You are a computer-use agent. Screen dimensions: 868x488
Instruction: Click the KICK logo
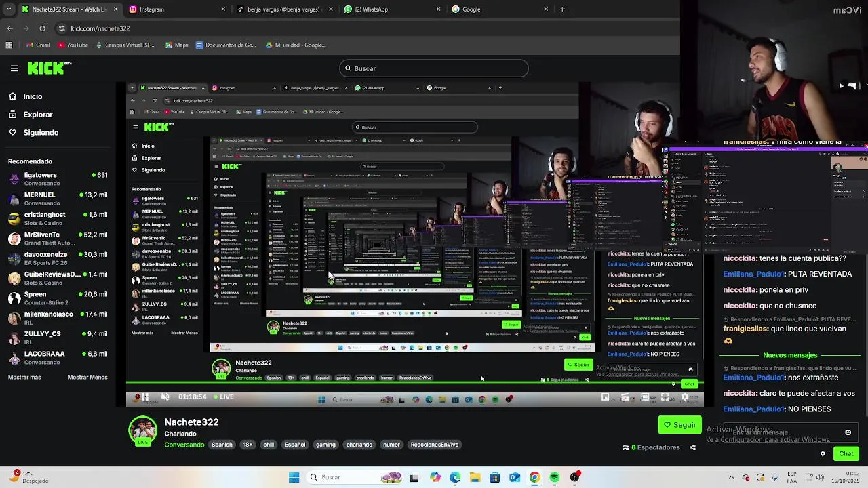tap(49, 68)
